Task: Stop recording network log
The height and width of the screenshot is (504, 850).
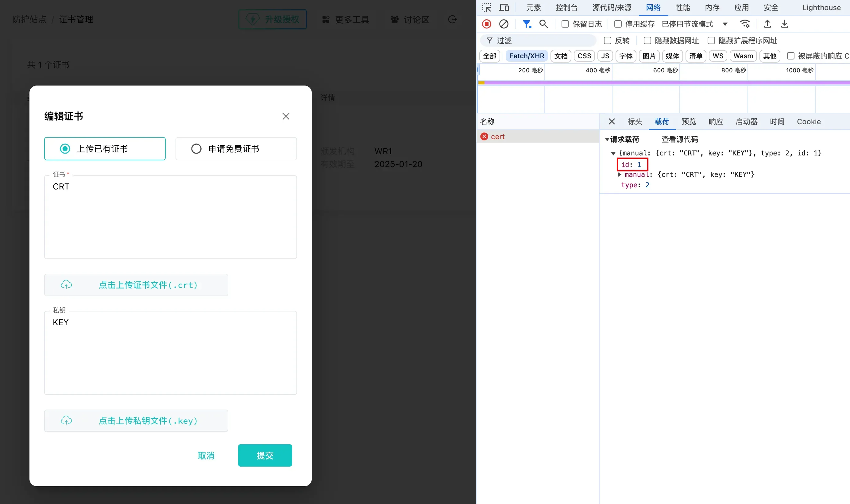Action: click(486, 24)
